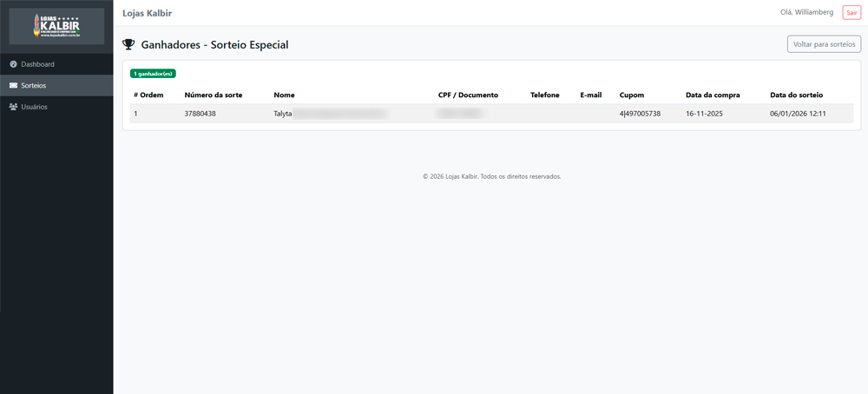Viewport: 868px width, 394px height.
Task: Click the Sair logout button
Action: click(852, 13)
